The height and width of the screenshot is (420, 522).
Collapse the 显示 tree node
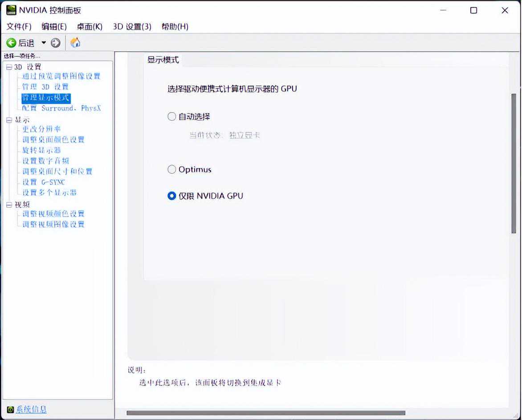tap(9, 120)
